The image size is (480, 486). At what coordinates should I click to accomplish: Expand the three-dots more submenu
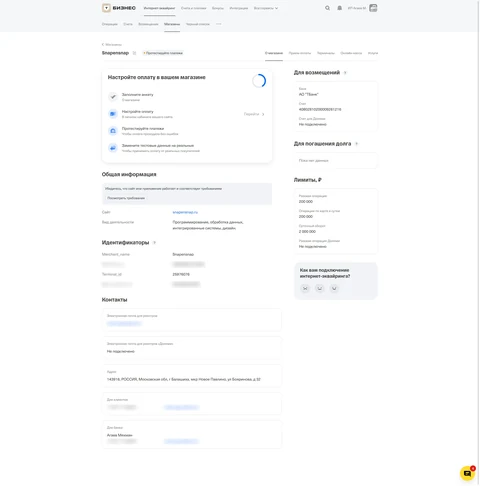[x=218, y=24]
